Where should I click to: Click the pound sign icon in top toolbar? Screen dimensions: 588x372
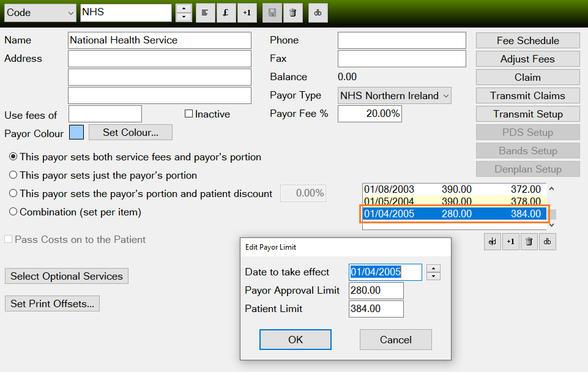click(225, 13)
